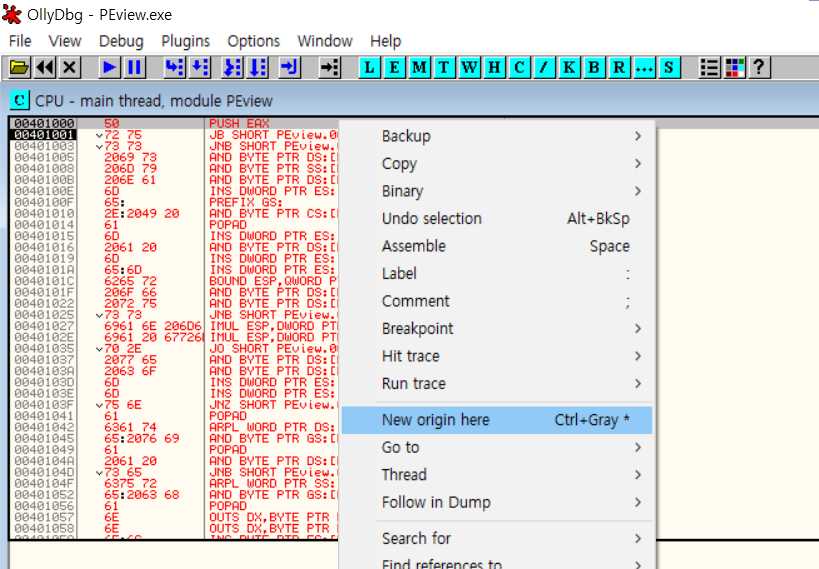The height and width of the screenshot is (569, 819).
Task: Select New origin here
Action: tap(497, 420)
